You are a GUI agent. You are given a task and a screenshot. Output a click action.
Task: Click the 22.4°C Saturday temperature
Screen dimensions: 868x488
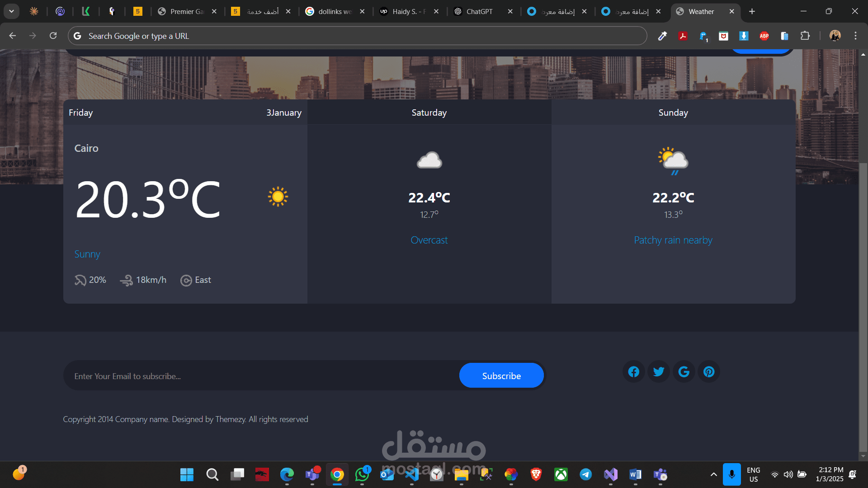429,197
